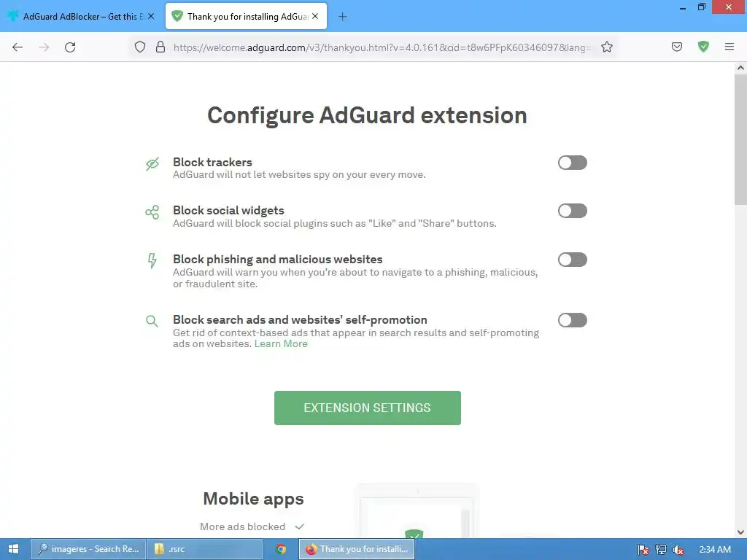Screen dimensions: 747x560
Task: Enable the Block trackers toggle
Action: [572, 163]
